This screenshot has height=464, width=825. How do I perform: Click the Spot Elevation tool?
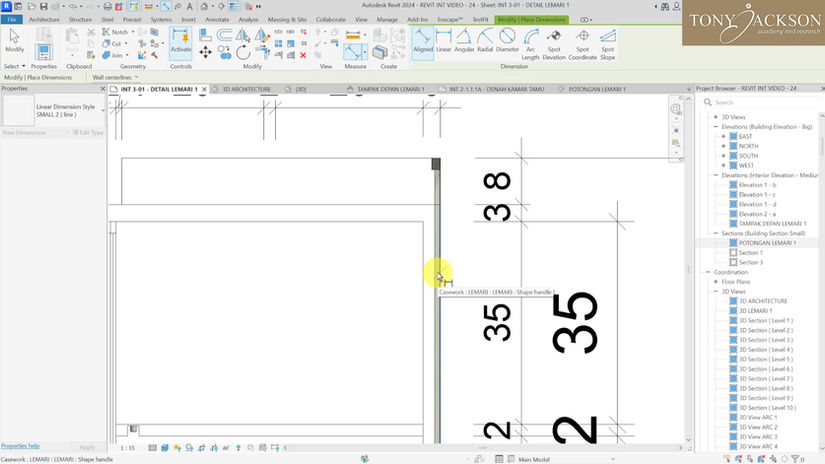click(x=554, y=44)
